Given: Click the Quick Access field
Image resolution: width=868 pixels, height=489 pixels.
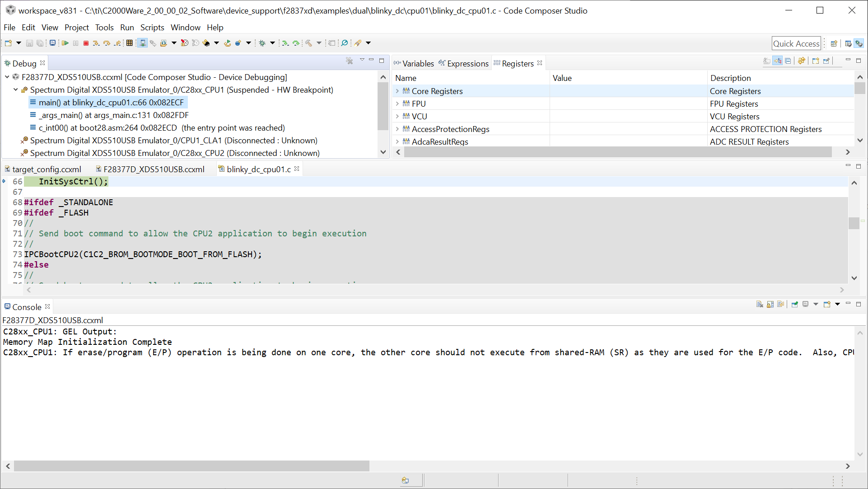Looking at the screenshot, I should [796, 43].
